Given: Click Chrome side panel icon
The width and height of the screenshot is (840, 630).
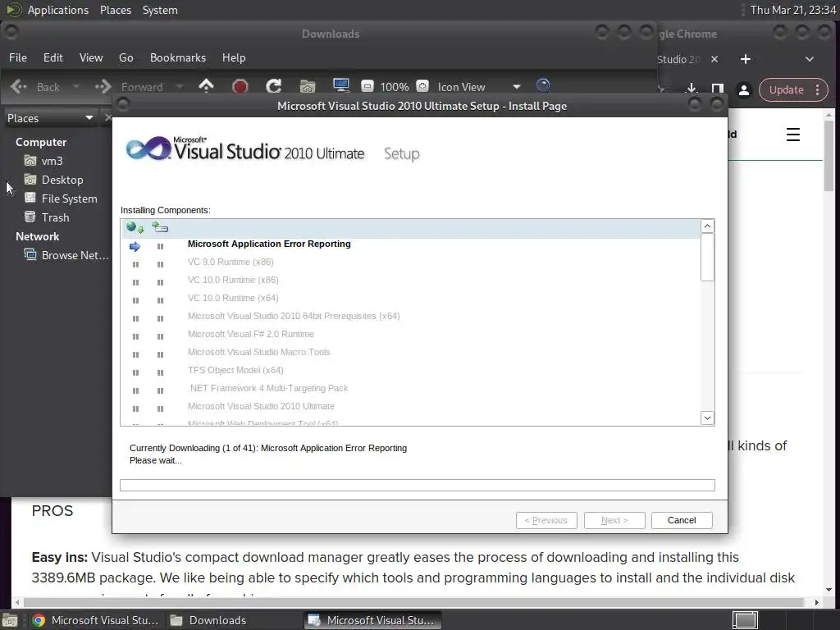Looking at the screenshot, I should click(x=717, y=89).
